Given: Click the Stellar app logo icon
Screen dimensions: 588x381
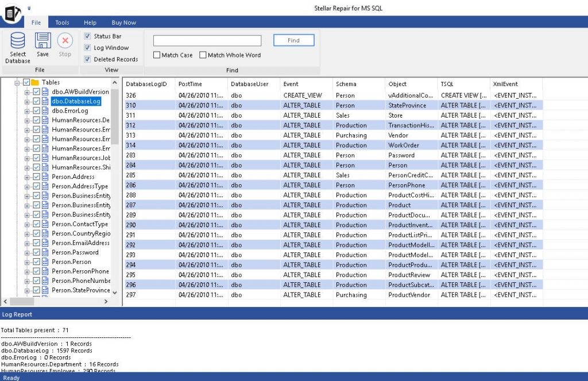Looking at the screenshot, I should (11, 13).
